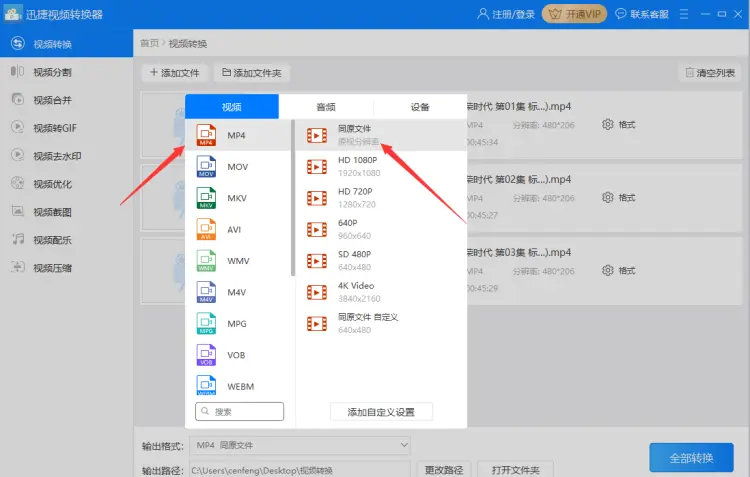
Task: Open the hamburger menu icon in title bar
Action: [684, 14]
